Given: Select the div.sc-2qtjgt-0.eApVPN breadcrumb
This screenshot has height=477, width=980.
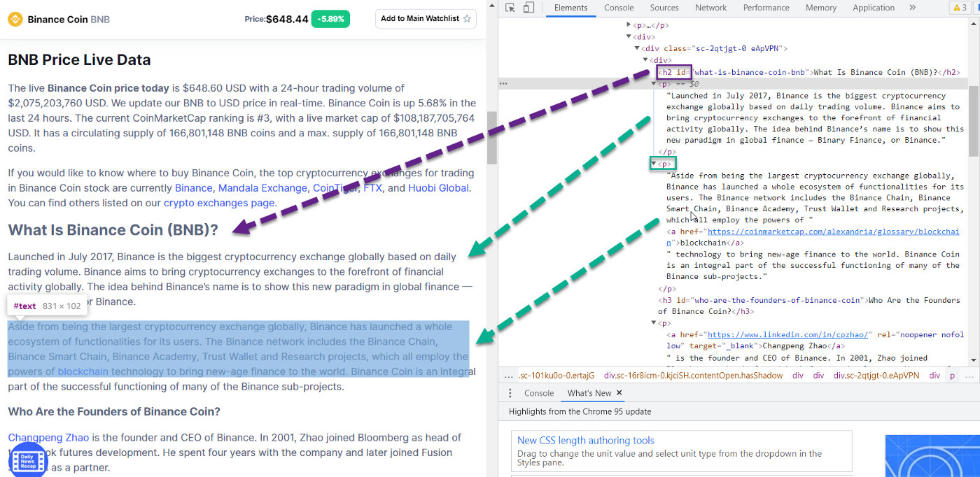Looking at the screenshot, I should (876, 376).
